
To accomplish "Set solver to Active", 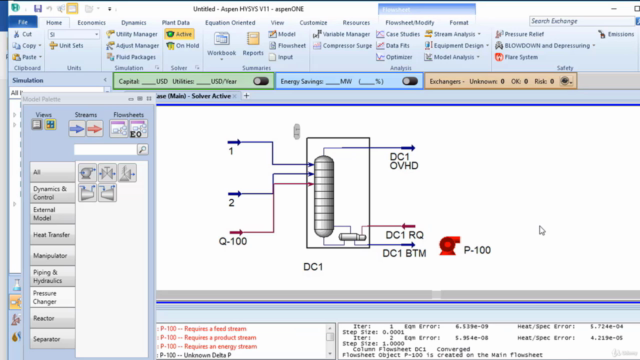I will (x=179, y=34).
